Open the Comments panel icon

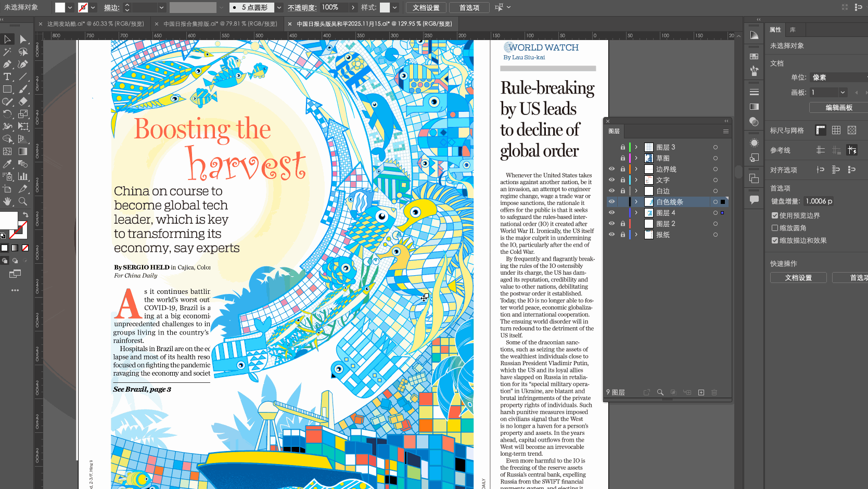pos(754,200)
